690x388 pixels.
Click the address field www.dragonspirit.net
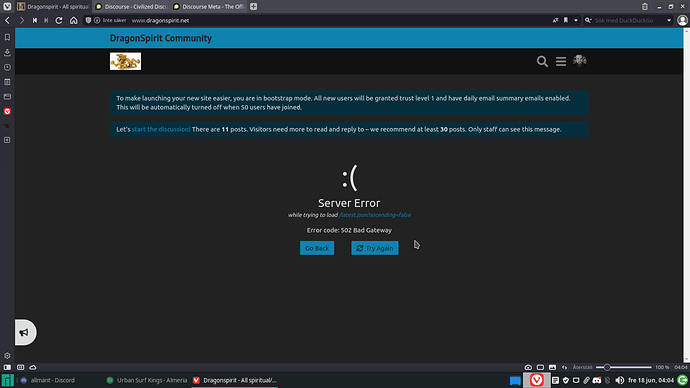(160, 20)
